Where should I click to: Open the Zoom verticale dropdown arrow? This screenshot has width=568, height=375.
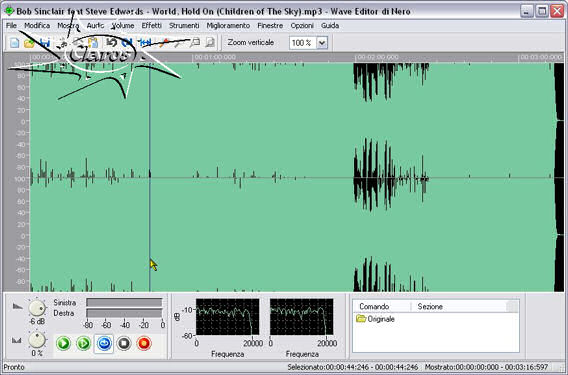[322, 43]
